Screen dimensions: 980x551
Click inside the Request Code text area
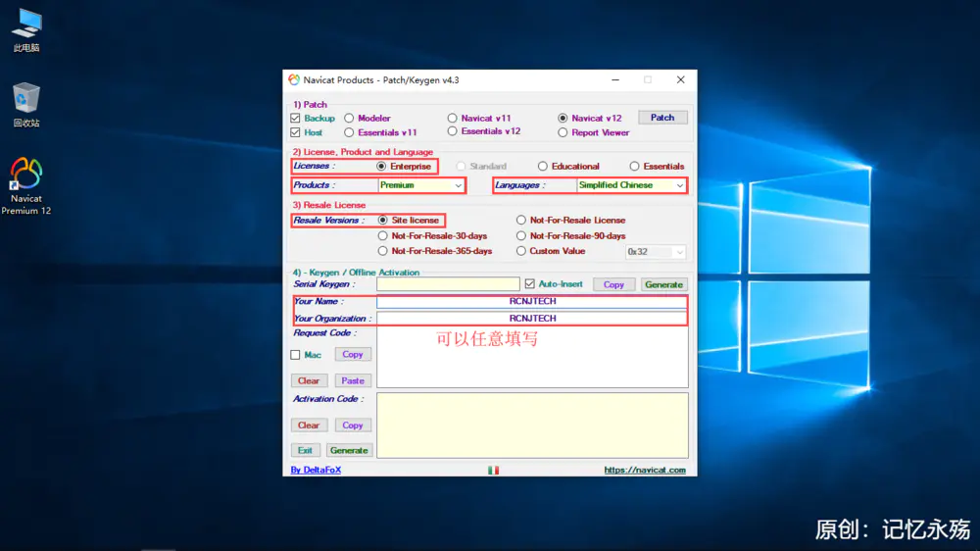tap(532, 358)
